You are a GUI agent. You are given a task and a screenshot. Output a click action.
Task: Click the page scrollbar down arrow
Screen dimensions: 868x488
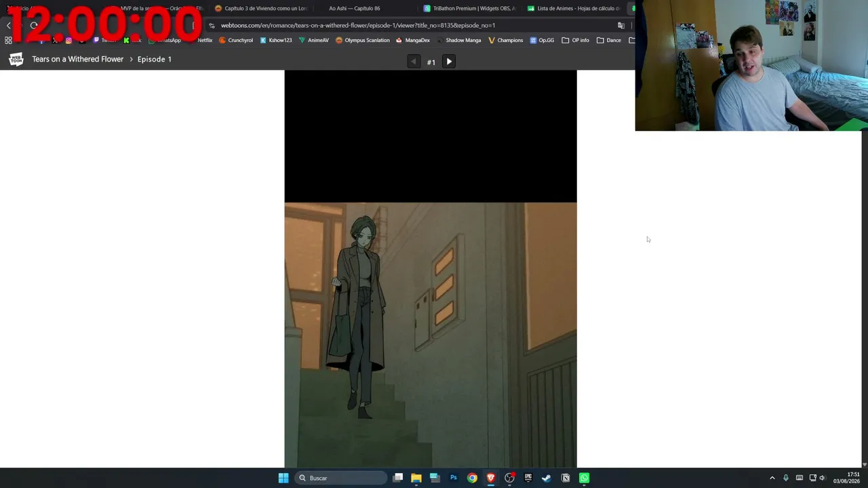point(865,464)
